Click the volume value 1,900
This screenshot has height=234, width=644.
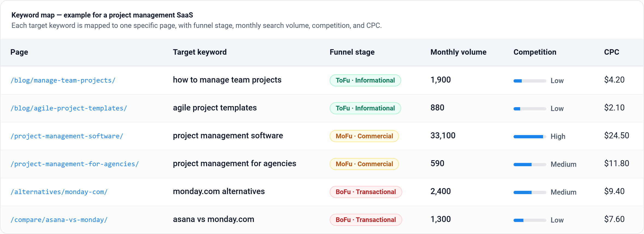point(441,80)
